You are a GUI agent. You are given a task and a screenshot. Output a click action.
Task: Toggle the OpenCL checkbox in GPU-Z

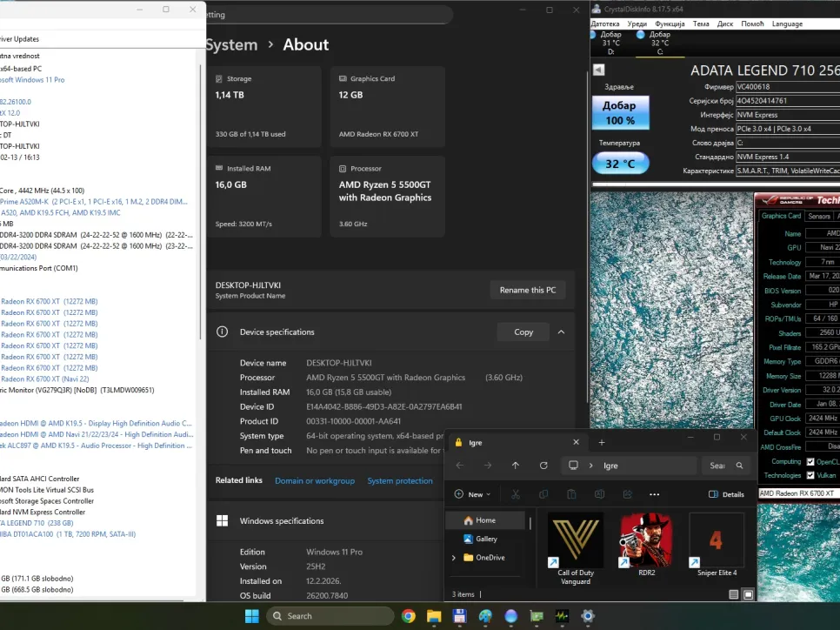[810, 462]
